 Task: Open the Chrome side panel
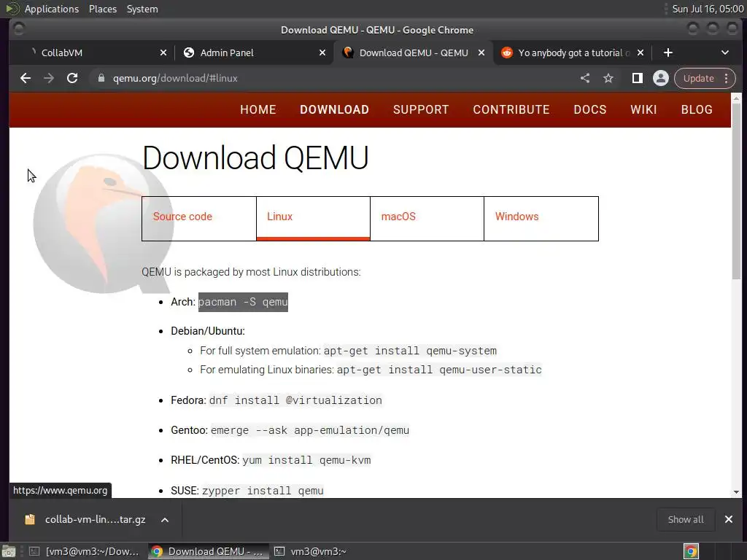[637, 78]
